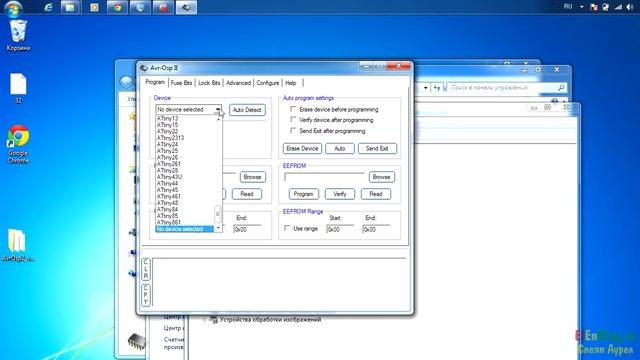Click Read in the EEPROM group
This screenshot has width=640, height=360.
pos(376,194)
